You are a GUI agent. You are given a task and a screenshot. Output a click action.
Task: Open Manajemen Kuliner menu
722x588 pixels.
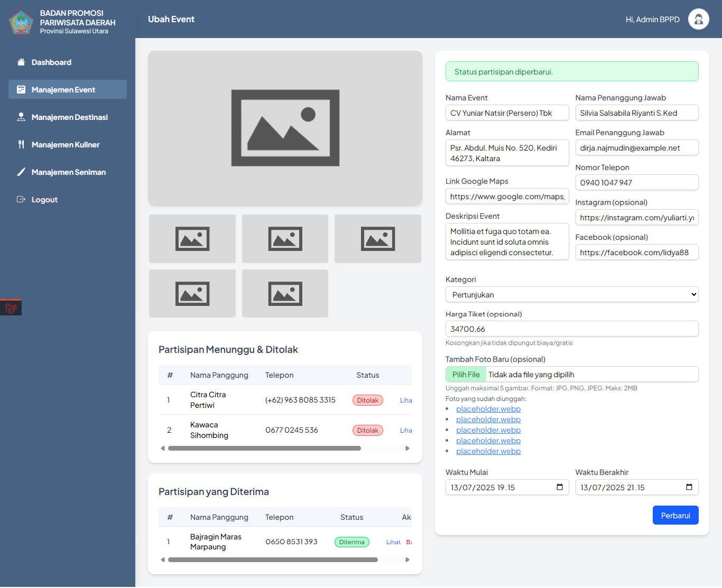68,144
